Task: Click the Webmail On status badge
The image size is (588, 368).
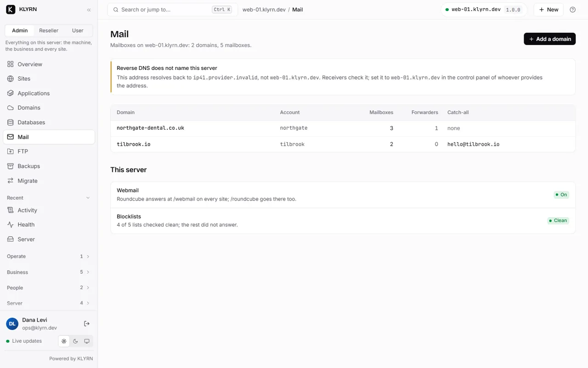Action: click(561, 195)
